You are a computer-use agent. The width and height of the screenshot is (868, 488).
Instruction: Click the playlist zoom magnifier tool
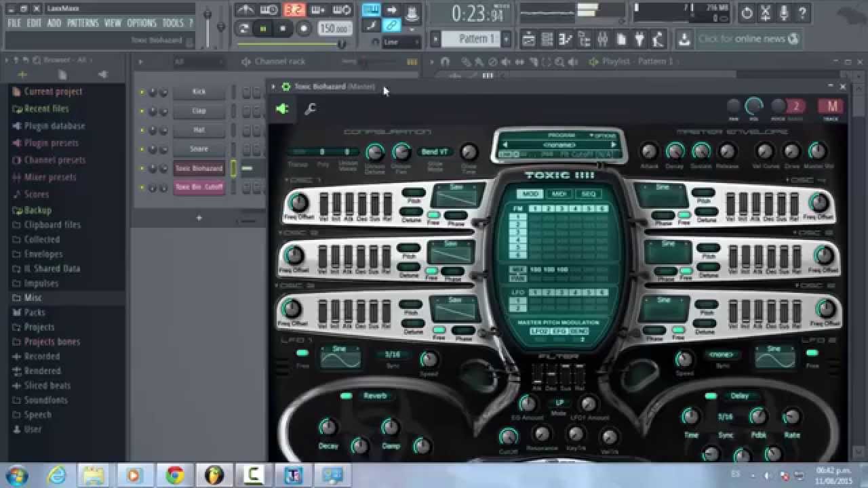560,62
